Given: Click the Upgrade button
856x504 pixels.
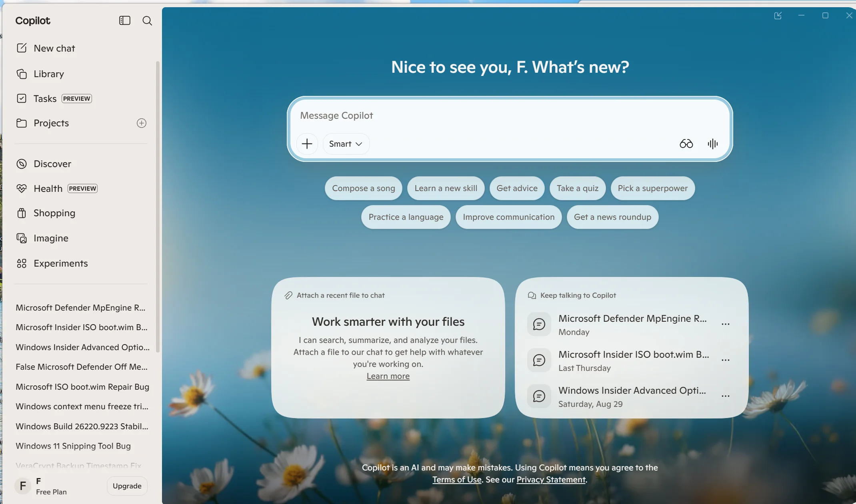Looking at the screenshot, I should click(127, 486).
